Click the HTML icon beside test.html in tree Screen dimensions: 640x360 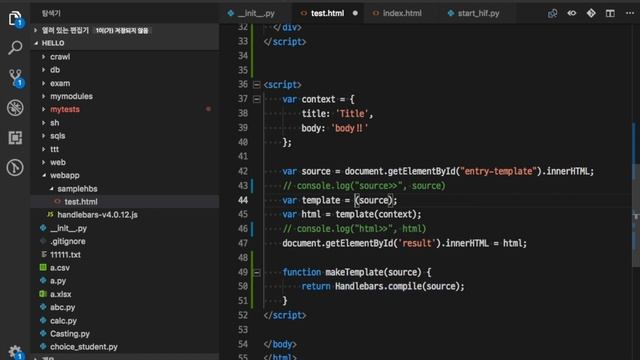pos(57,201)
